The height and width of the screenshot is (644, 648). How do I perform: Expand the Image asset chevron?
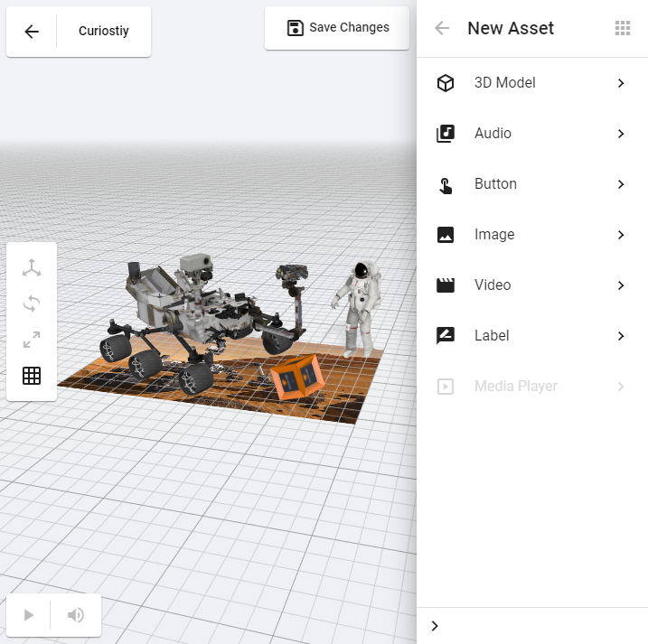[621, 235]
